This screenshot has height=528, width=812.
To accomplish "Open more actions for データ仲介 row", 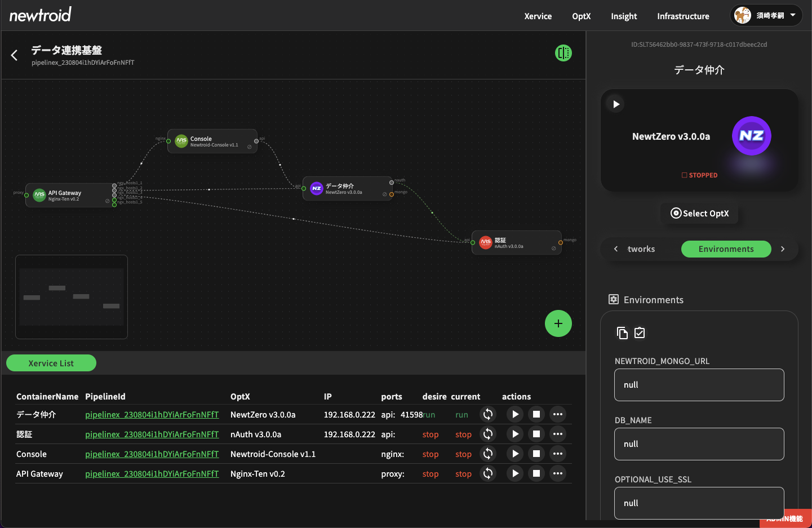I will 558,414.
